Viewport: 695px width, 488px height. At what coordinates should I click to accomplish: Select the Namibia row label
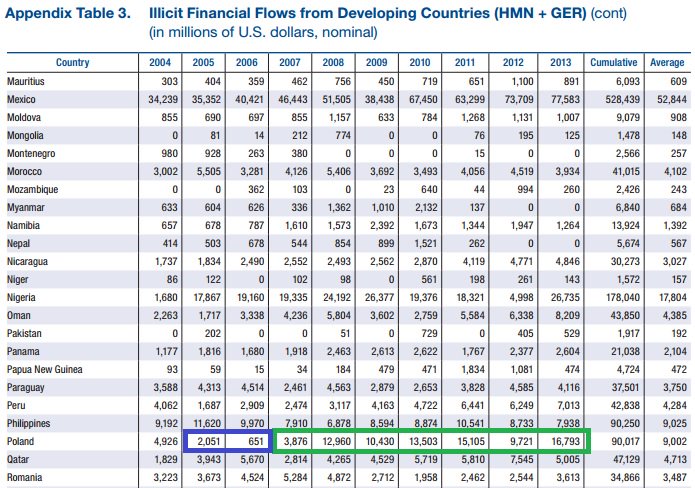23,226
